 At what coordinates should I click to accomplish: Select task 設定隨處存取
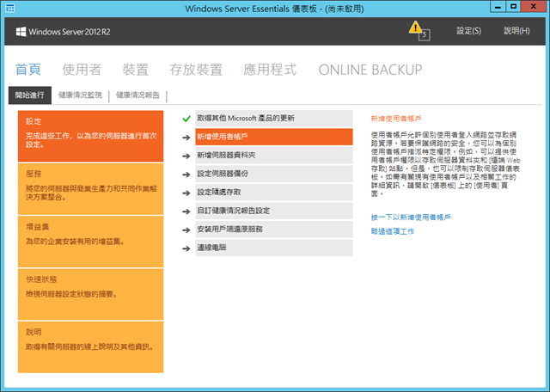pyautogui.click(x=274, y=193)
